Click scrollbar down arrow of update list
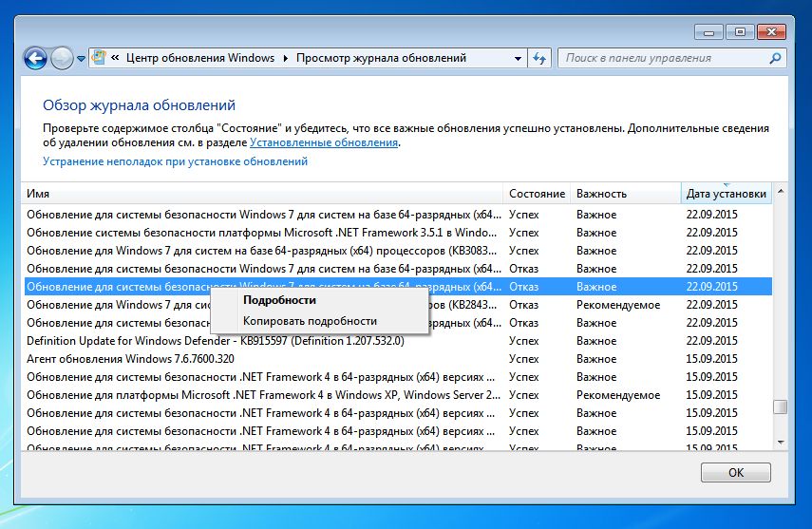 [x=781, y=443]
